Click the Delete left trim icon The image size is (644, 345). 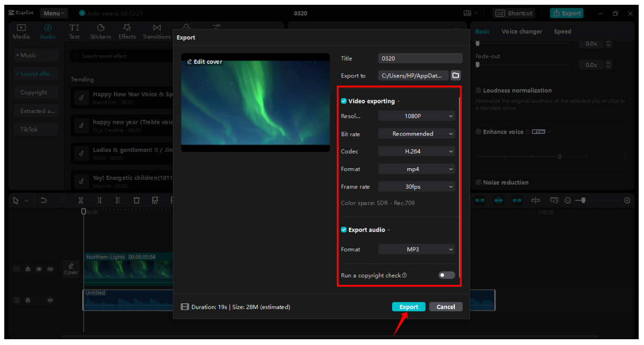(x=100, y=200)
